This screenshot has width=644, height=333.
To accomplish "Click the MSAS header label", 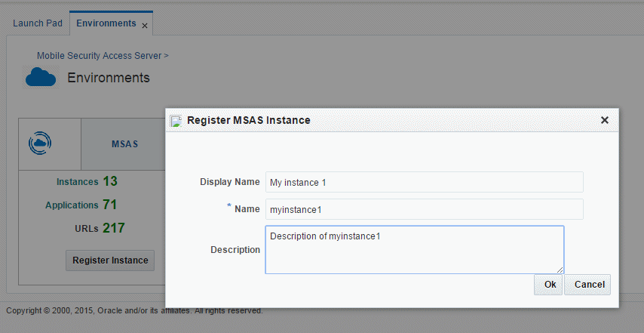I will (x=125, y=144).
